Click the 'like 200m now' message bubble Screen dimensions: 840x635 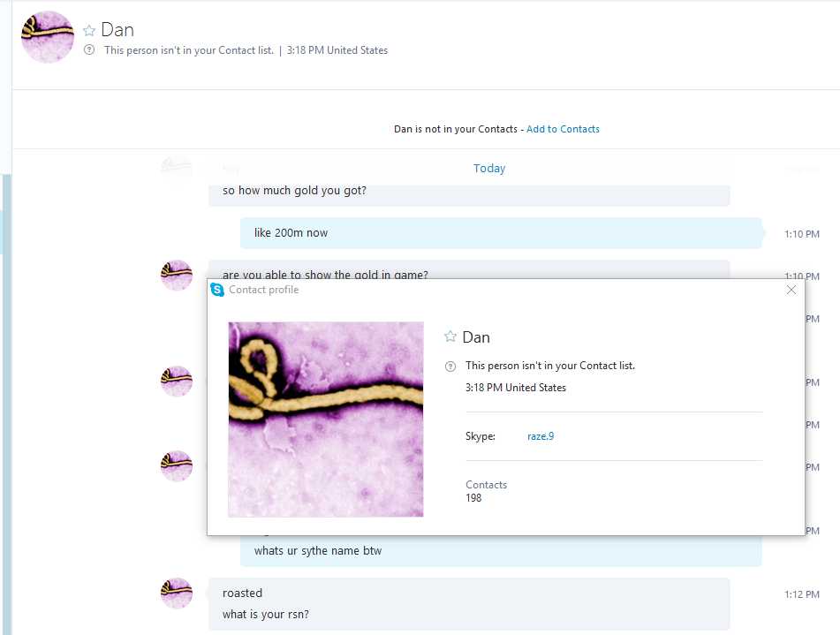[x=501, y=233]
